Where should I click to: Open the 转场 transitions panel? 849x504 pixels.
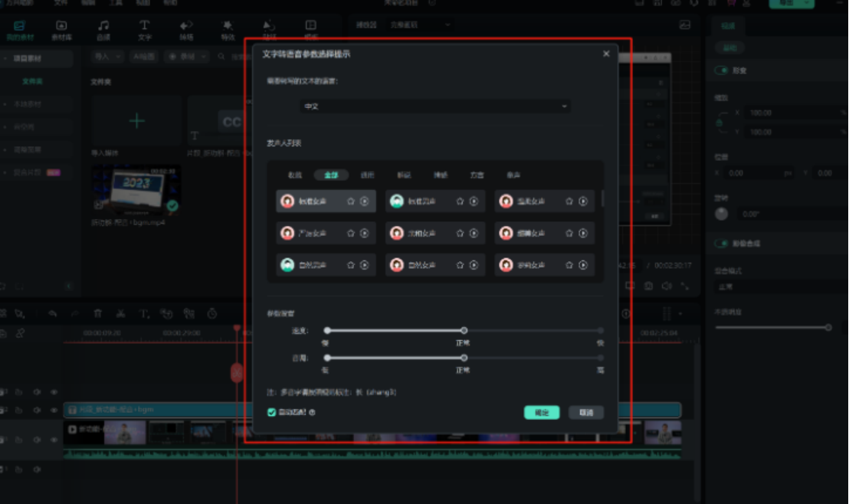[186, 31]
